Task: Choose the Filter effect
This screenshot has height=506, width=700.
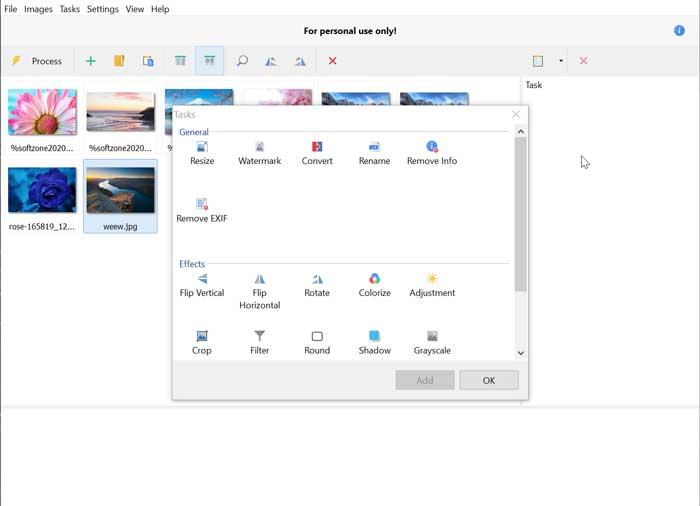Action: coord(259,343)
